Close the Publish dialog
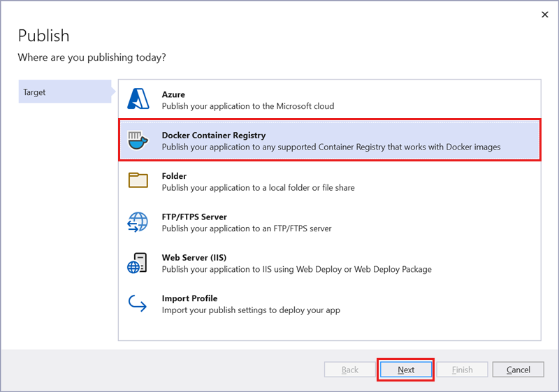This screenshot has width=559, height=392. pos(544,14)
